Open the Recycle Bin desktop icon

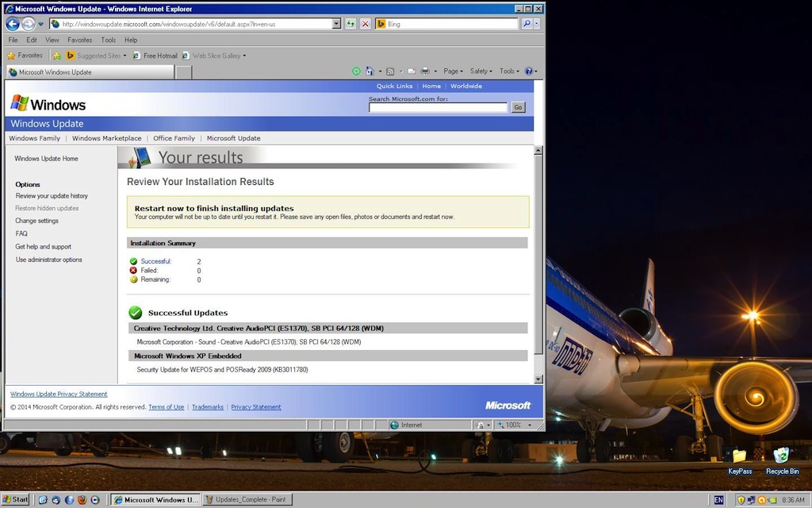782,462
